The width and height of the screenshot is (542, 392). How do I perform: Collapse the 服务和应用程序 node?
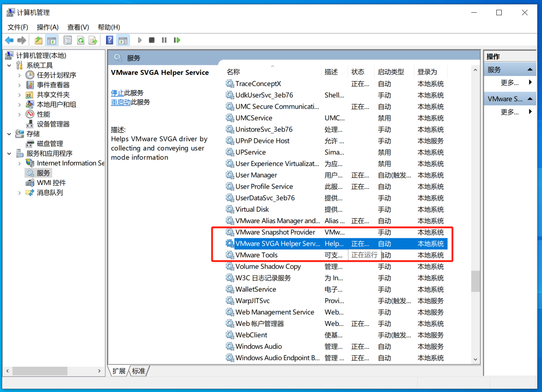pyautogui.click(x=9, y=153)
